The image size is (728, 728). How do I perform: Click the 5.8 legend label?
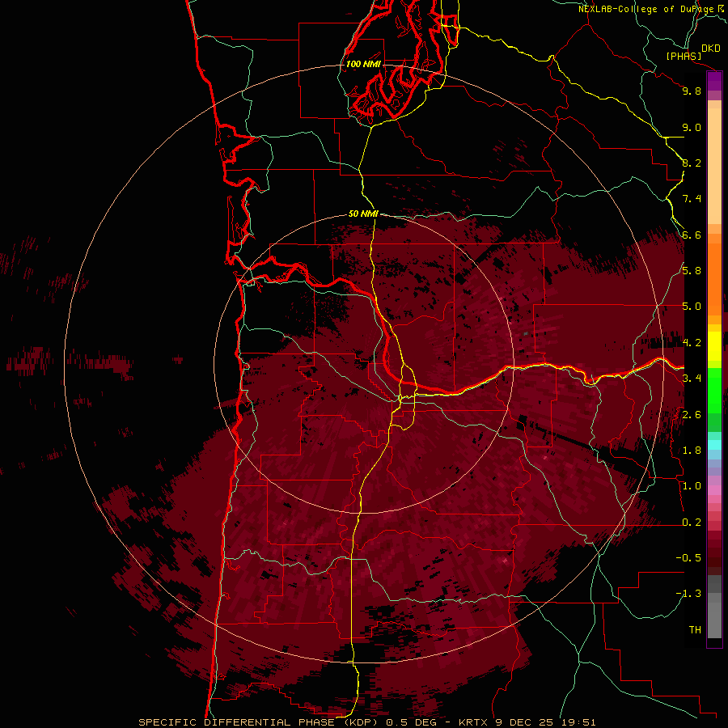point(692,271)
